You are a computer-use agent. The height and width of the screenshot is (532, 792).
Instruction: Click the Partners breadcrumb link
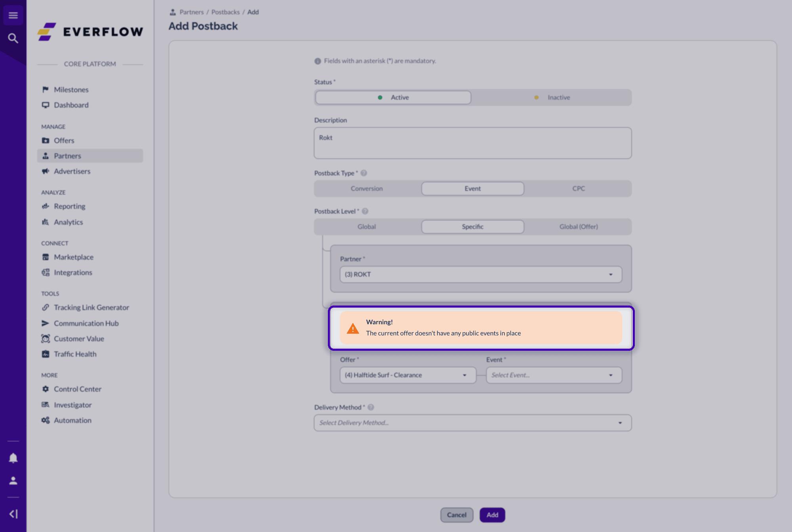coord(192,12)
